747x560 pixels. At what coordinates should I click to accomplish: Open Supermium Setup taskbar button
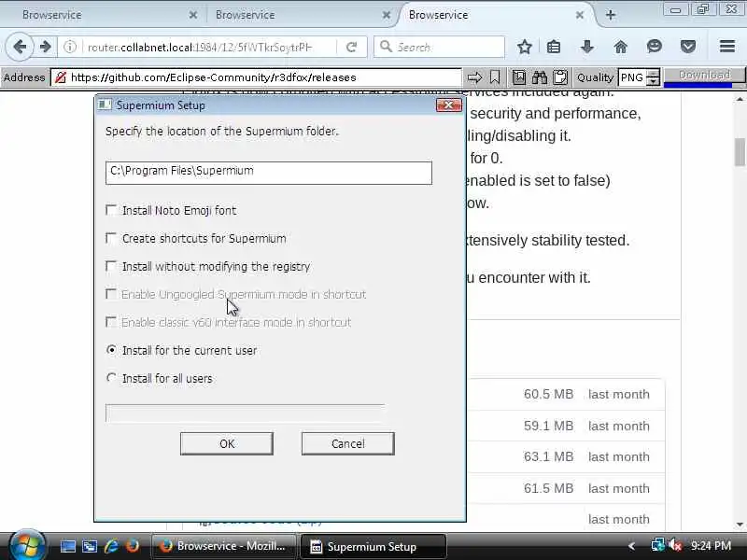pyautogui.click(x=373, y=546)
